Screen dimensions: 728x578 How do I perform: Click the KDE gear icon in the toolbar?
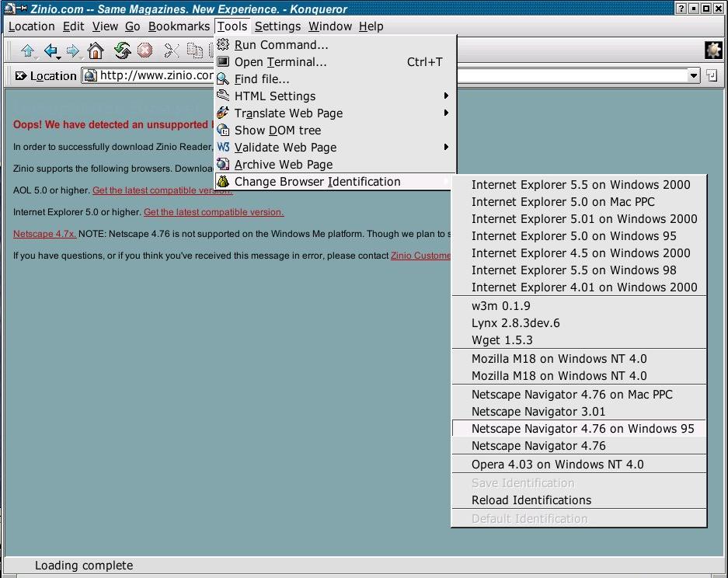[712, 50]
